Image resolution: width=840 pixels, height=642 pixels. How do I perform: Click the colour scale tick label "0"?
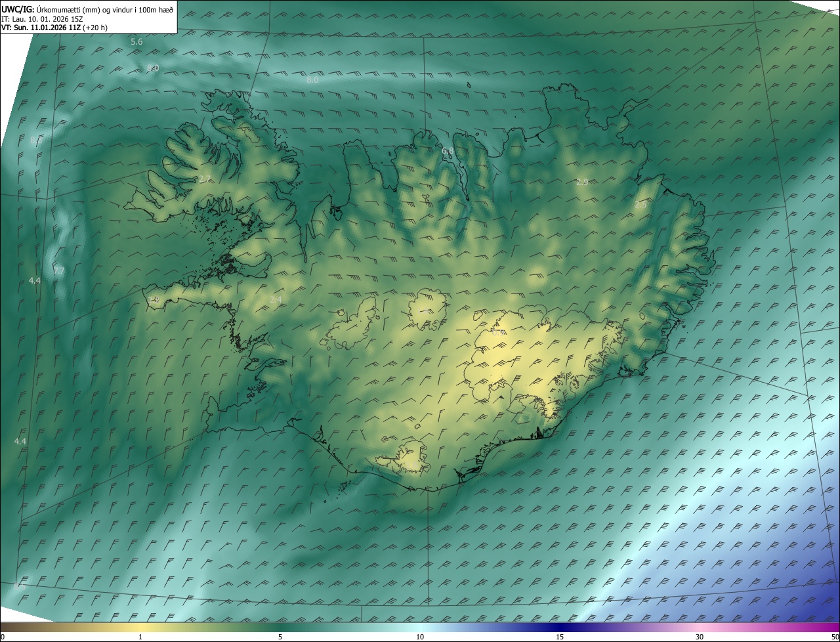click(3, 637)
